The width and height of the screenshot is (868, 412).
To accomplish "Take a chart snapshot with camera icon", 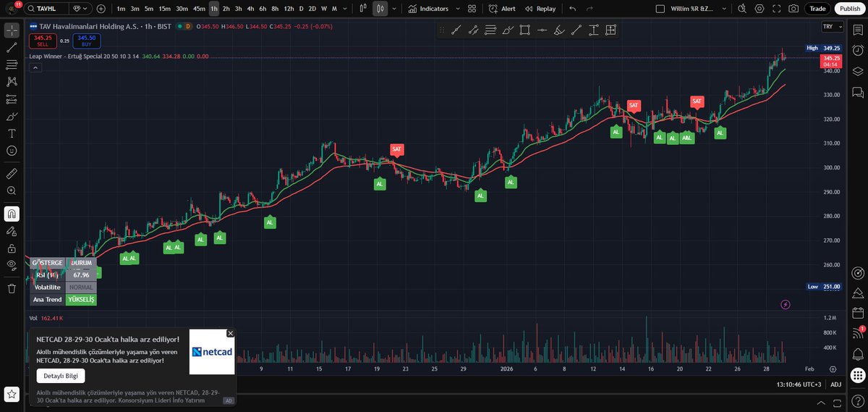I will [x=794, y=9].
